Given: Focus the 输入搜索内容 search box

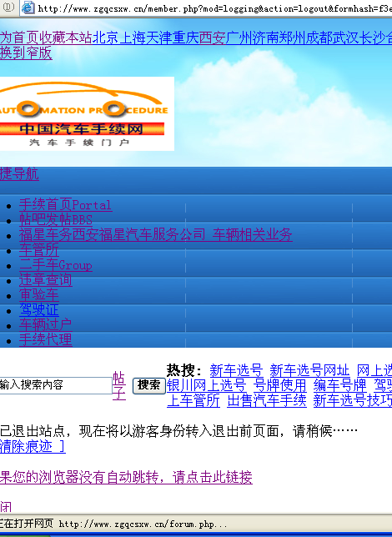Looking at the screenshot, I should tap(56, 385).
